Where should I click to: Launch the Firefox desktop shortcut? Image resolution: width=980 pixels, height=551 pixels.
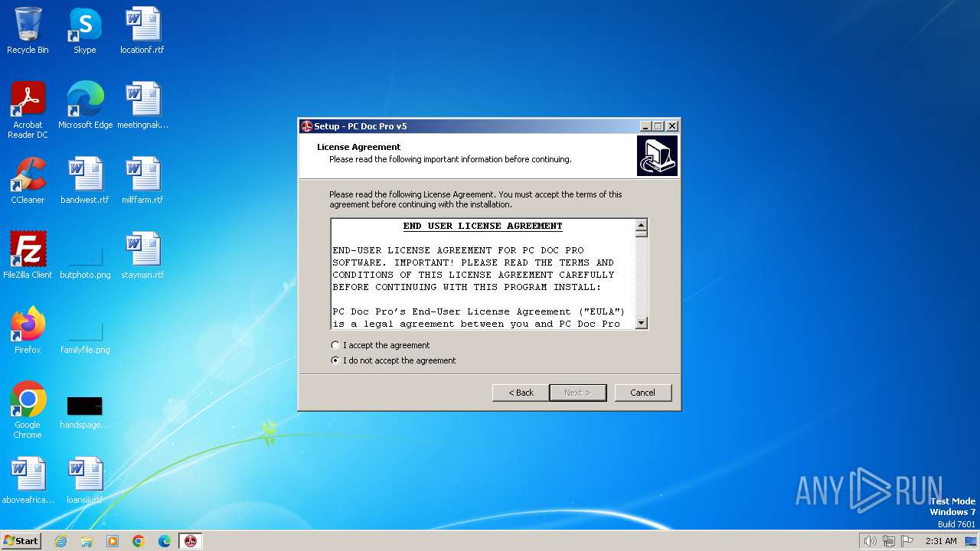tap(28, 331)
